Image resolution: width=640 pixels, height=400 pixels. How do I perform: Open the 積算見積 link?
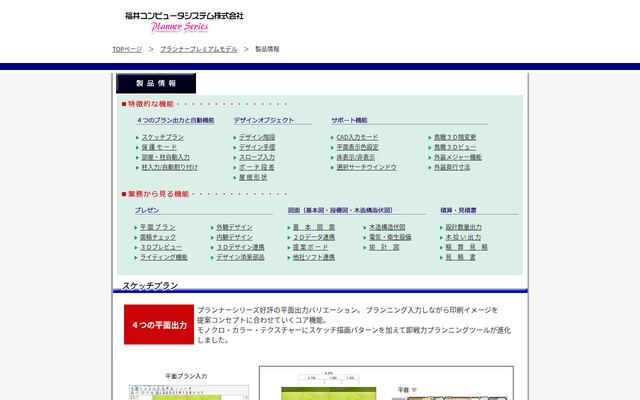pos(467,247)
